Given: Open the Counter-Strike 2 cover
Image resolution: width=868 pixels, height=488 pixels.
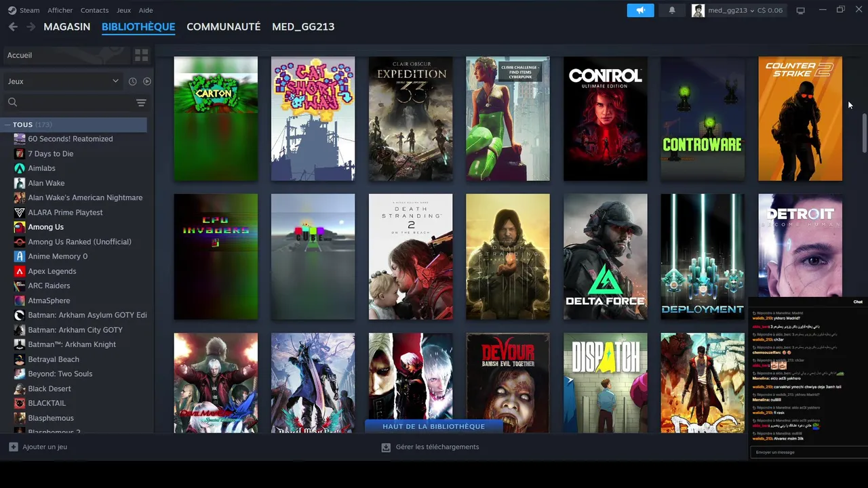Looking at the screenshot, I should [800, 119].
